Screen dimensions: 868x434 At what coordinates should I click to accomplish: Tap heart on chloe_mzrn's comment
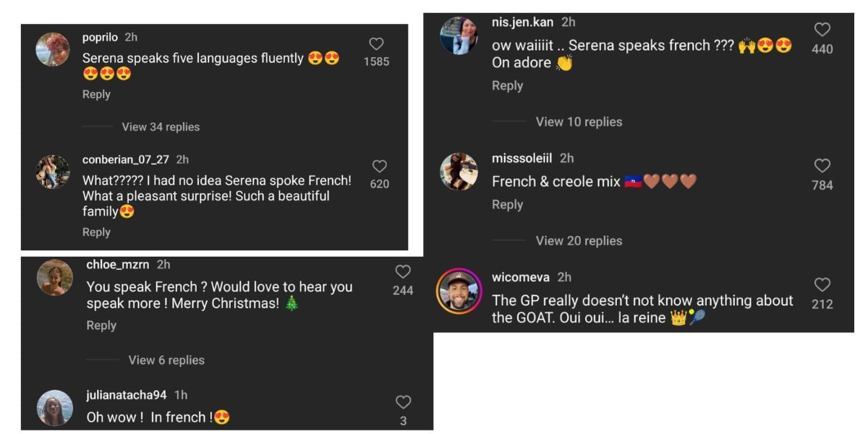[x=403, y=272]
